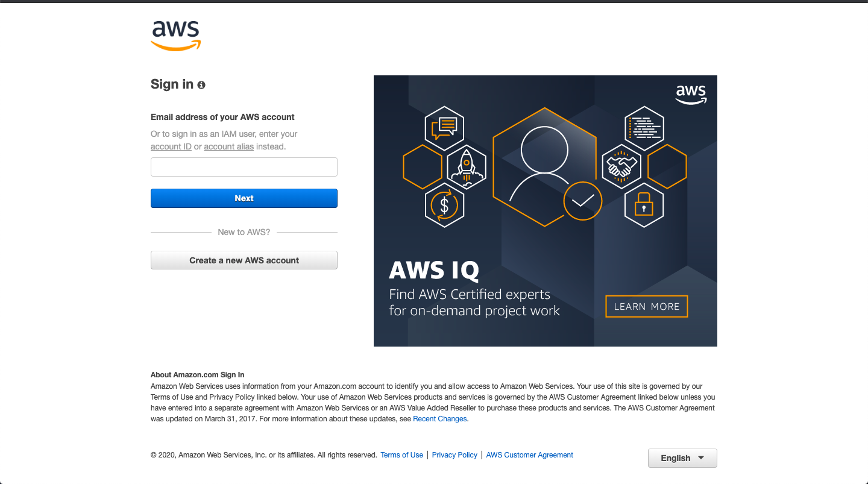This screenshot has width=868, height=484.
Task: Click the email address input field
Action: point(244,167)
